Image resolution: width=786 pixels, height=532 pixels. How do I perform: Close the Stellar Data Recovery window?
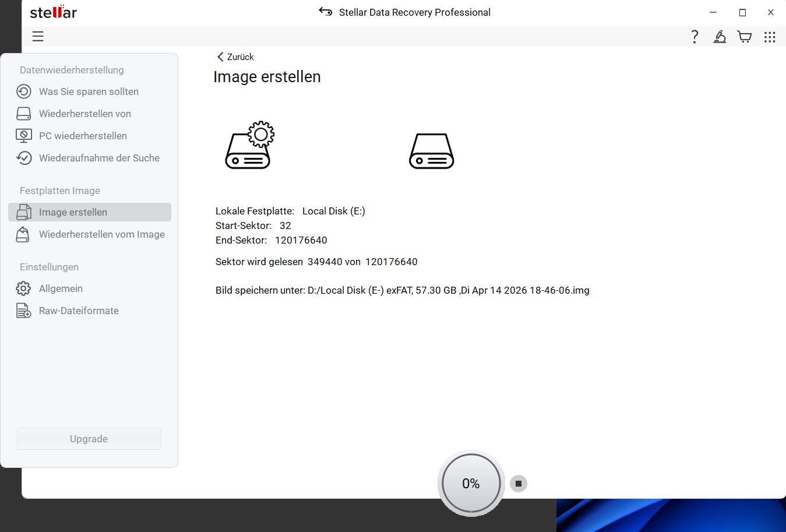pos(771,12)
